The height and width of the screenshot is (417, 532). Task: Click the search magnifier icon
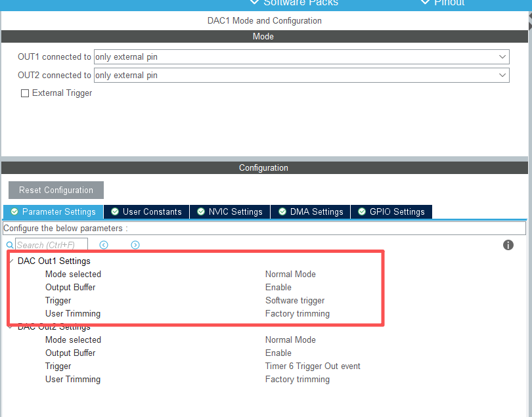[x=10, y=245]
